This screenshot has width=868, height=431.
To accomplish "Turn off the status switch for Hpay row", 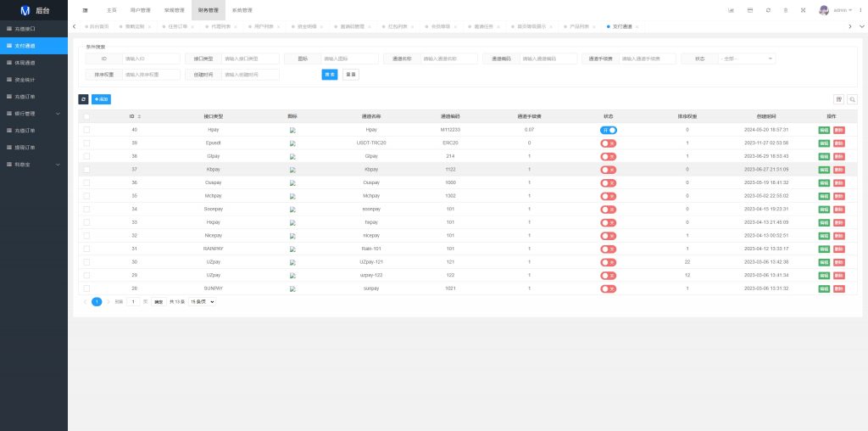I will [x=609, y=130].
